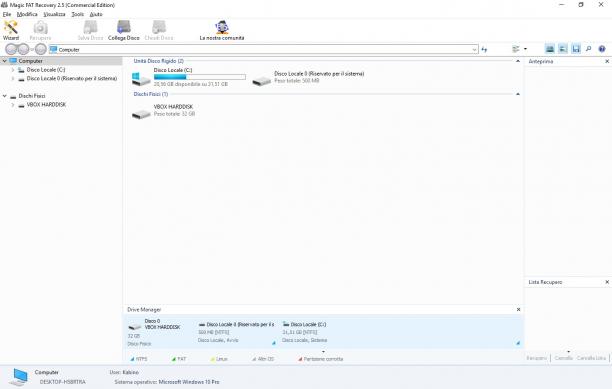Screen dimensions: 612x389
Task: Open the view options dropdown arrow
Action: tap(525, 49)
